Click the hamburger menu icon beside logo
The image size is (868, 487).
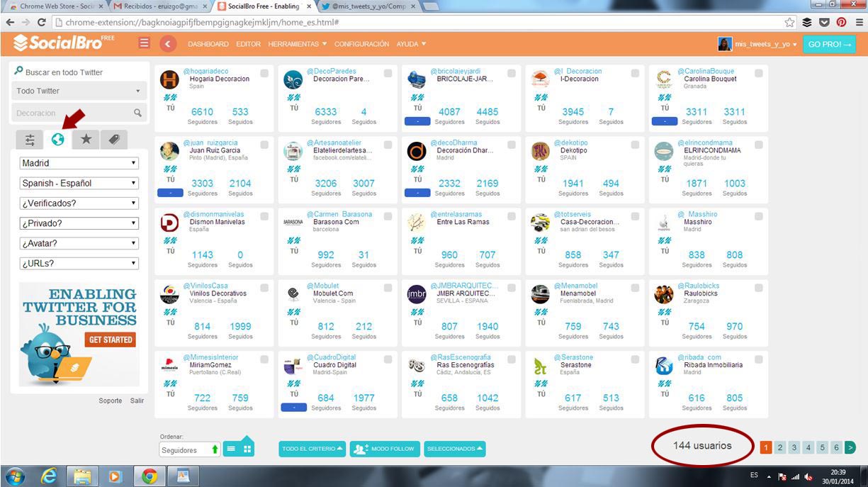click(x=145, y=44)
